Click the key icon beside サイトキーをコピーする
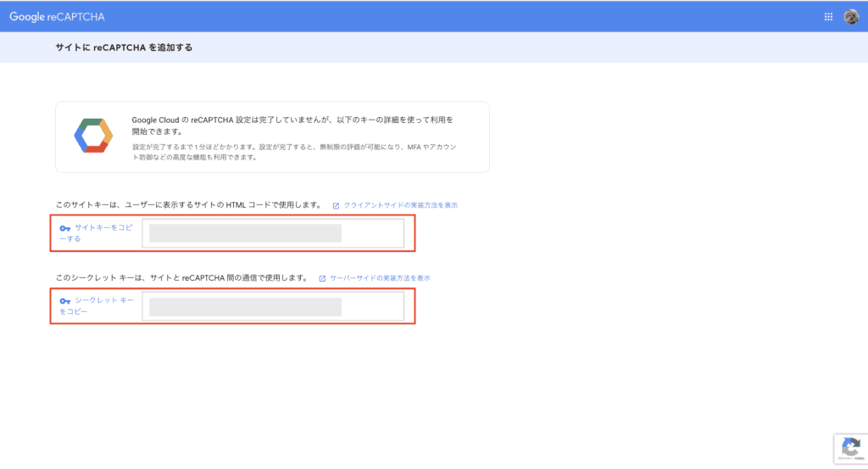 click(x=64, y=228)
